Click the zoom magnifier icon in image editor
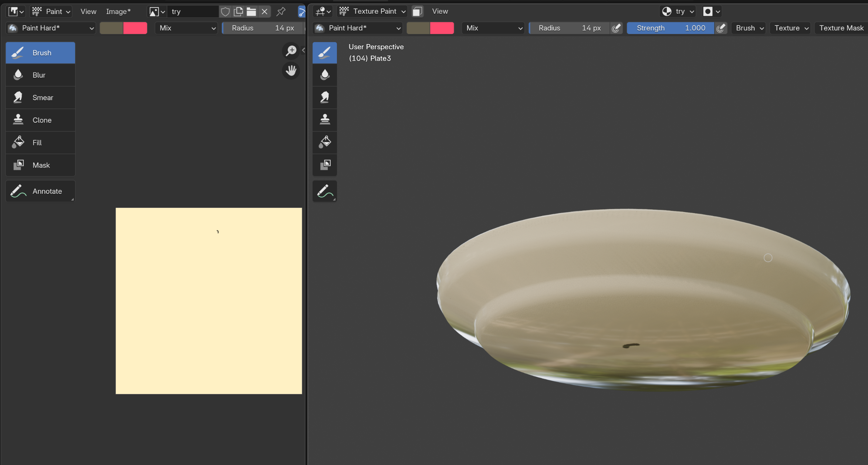The height and width of the screenshot is (465, 868). [x=291, y=51]
